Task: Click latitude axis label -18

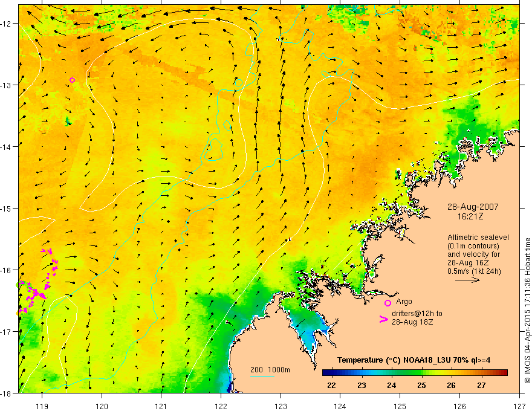Action: 6,393
